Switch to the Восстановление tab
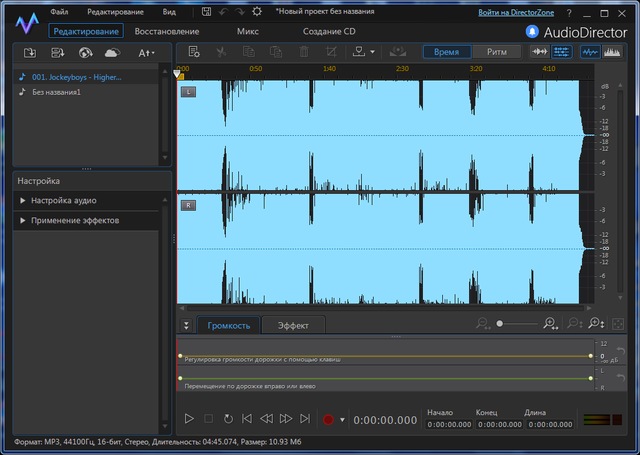Image resolution: width=640 pixels, height=455 pixels. point(166,31)
